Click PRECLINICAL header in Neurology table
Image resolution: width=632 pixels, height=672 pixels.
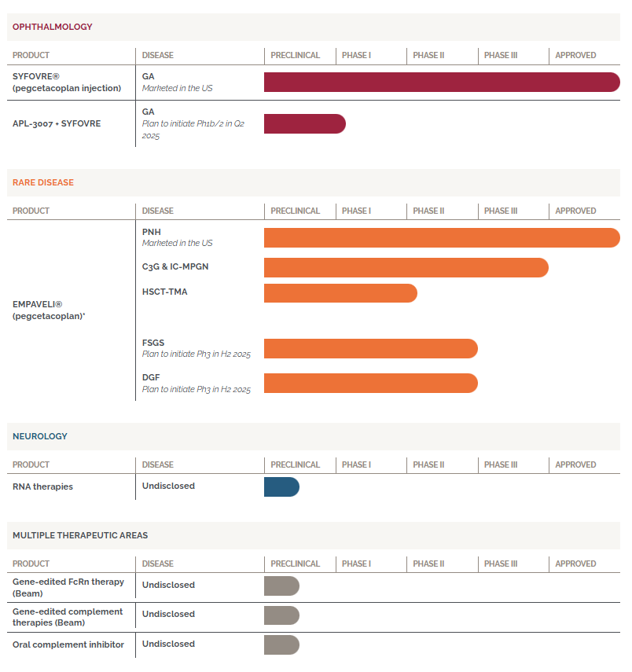(x=295, y=465)
